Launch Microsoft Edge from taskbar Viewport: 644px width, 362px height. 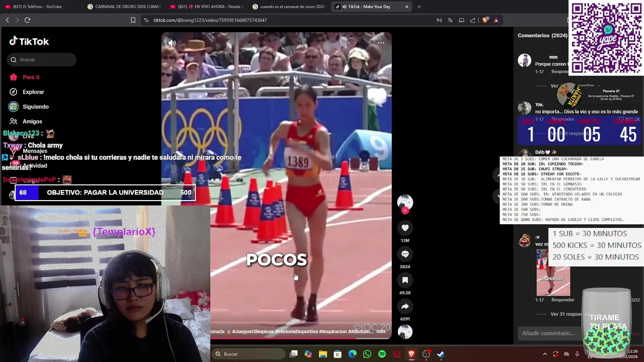click(x=353, y=354)
